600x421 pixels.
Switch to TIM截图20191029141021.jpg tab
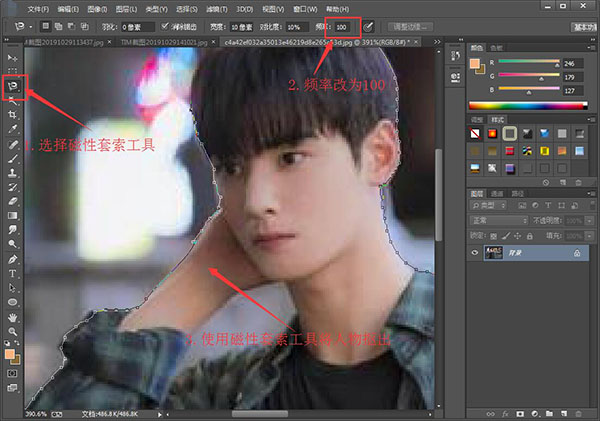click(x=164, y=42)
